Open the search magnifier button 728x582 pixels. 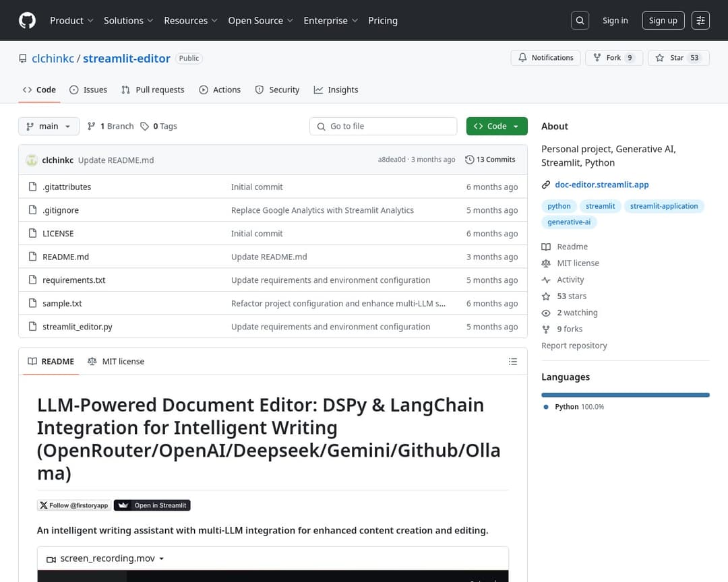pyautogui.click(x=580, y=20)
